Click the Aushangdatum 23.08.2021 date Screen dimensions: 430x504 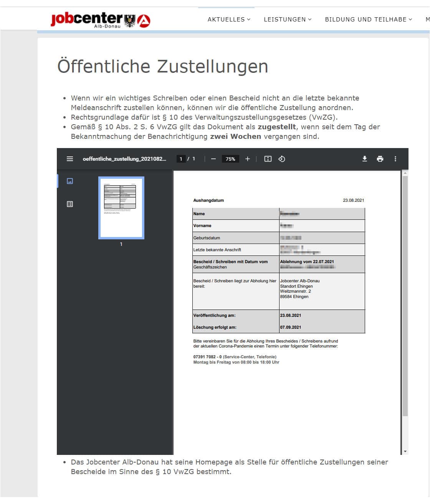click(354, 200)
